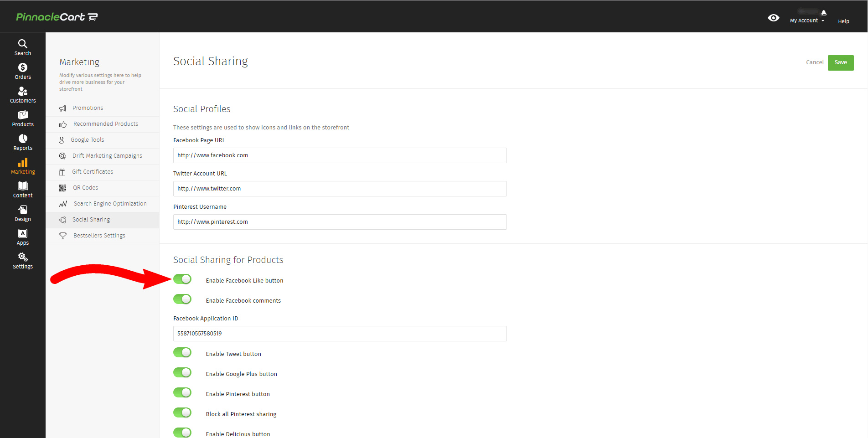The image size is (868, 438).
Task: Open the Help link
Action: pos(843,21)
